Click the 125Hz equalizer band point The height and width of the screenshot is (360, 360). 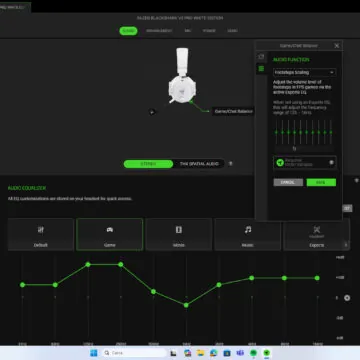[x=88, y=264]
